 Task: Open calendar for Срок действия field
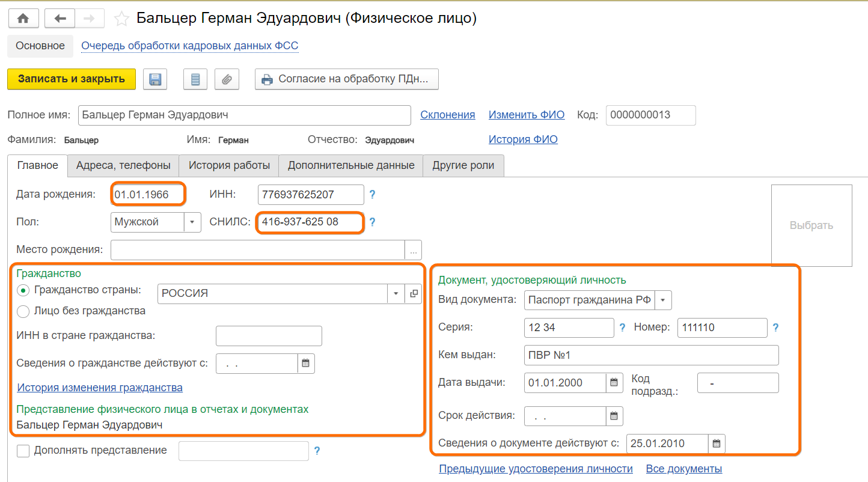614,416
